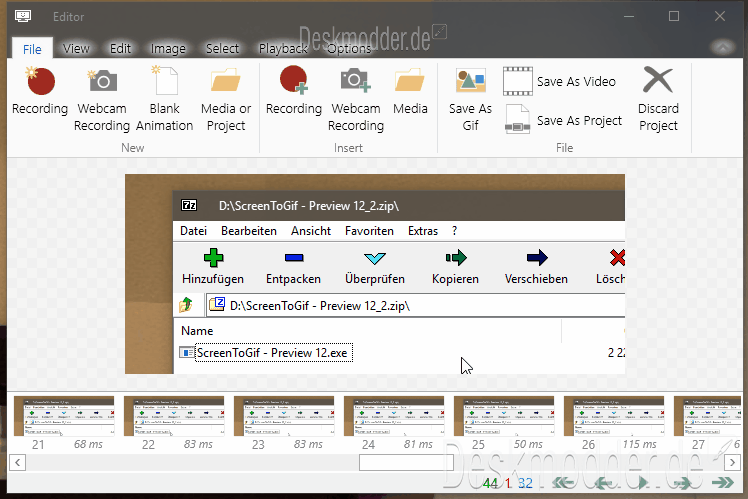Jump to the first frame
This screenshot has height=499, width=748.
[563, 483]
